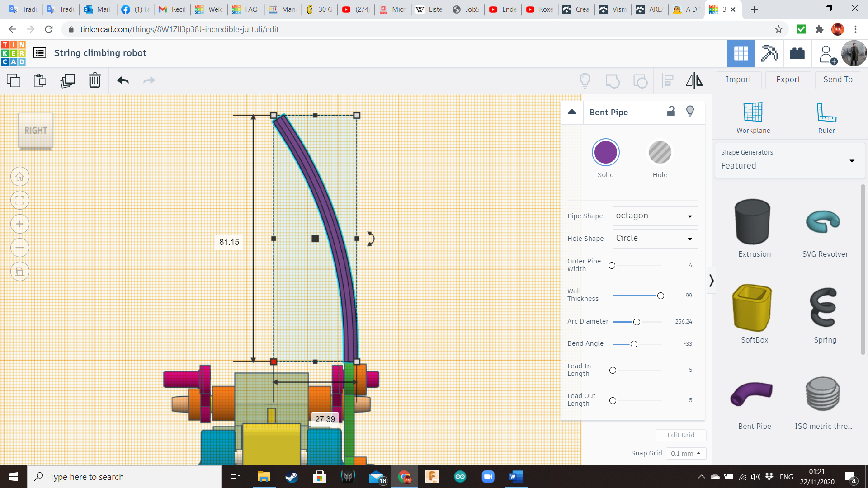Click the Undo arrow
868x488 pixels.
coord(123,80)
